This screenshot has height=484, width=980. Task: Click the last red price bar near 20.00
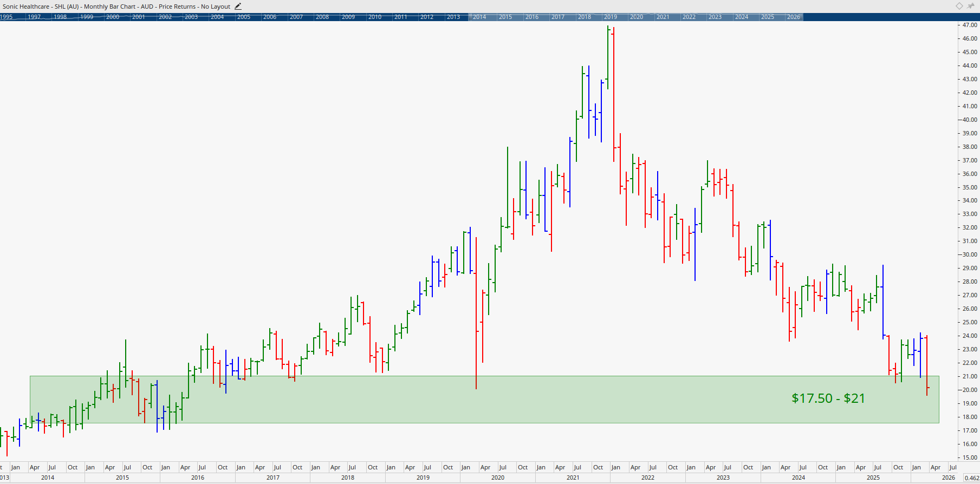tap(927, 365)
